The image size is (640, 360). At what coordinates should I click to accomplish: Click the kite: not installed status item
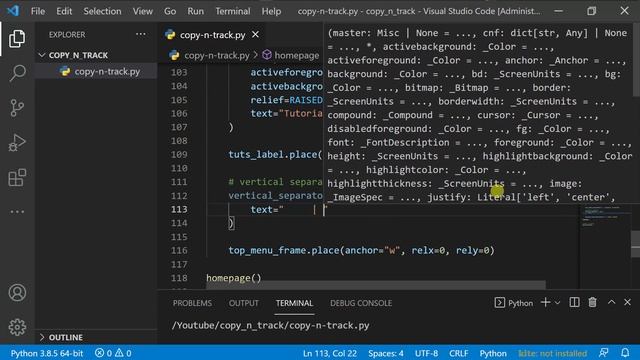[552, 353]
